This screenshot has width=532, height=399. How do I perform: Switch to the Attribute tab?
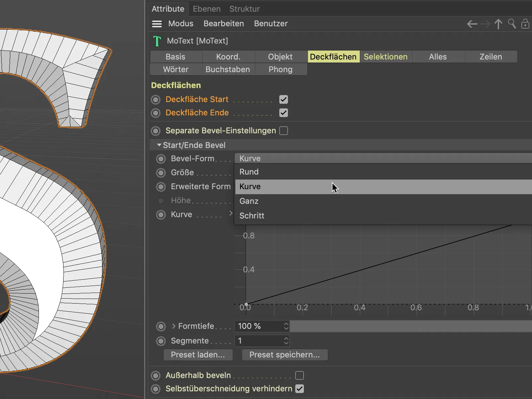pyautogui.click(x=168, y=9)
